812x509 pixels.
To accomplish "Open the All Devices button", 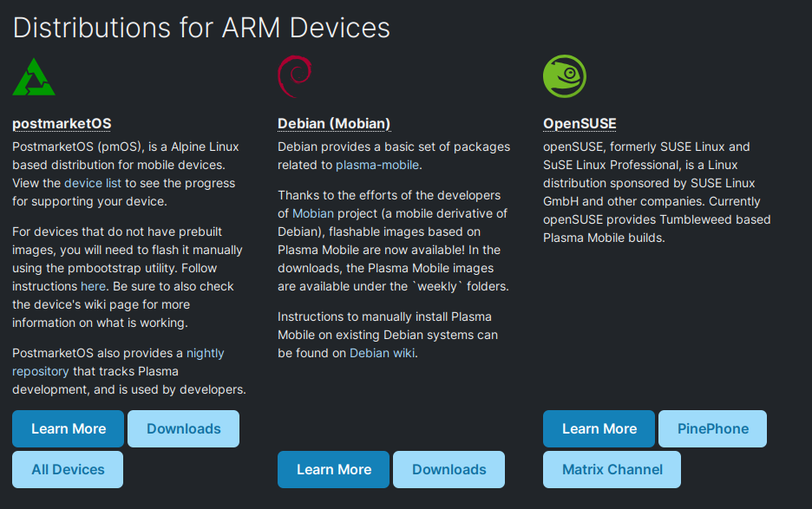I will [68, 470].
